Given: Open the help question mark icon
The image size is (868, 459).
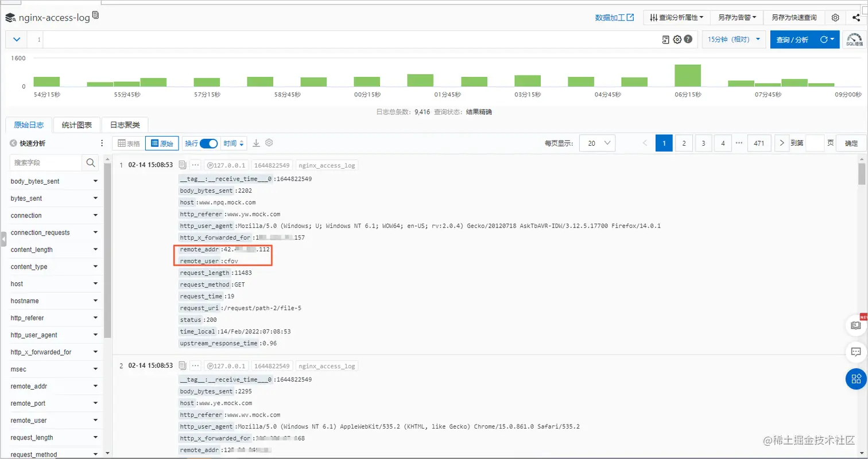Looking at the screenshot, I should [688, 40].
